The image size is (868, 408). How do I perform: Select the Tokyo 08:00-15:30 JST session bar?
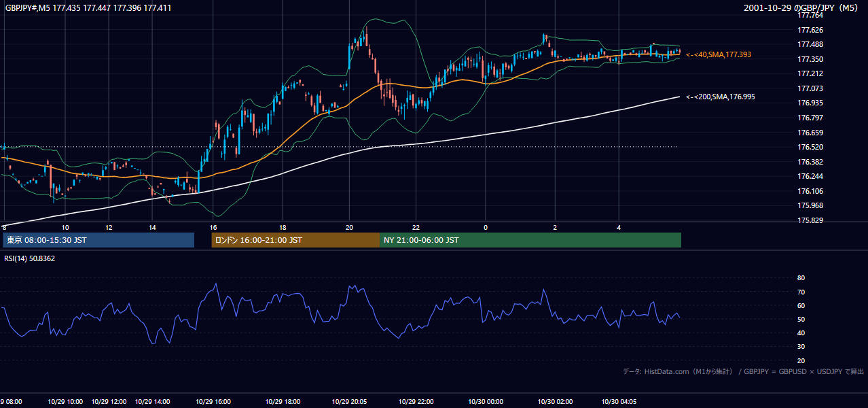98,240
